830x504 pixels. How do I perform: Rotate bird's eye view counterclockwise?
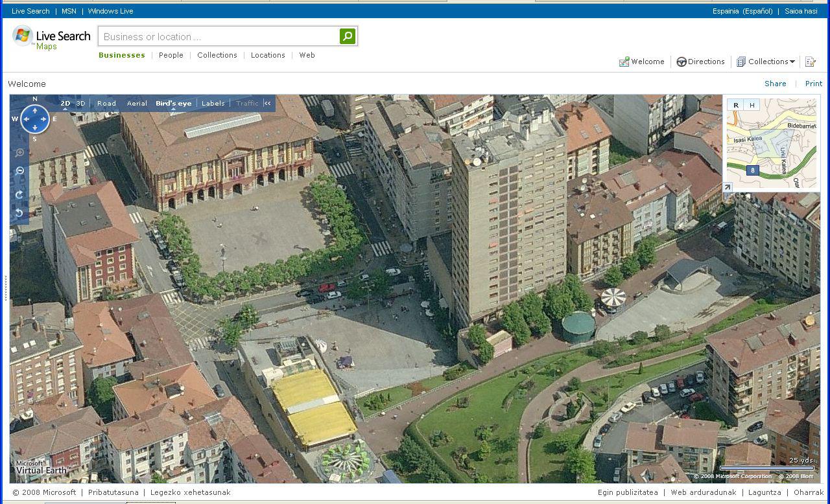19,212
